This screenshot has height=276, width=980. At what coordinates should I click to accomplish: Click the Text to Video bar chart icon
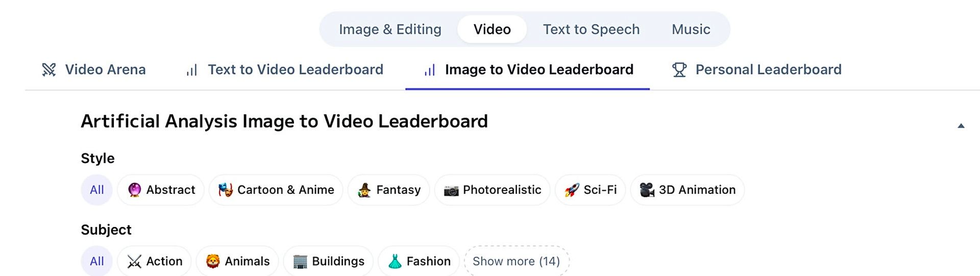coord(192,70)
